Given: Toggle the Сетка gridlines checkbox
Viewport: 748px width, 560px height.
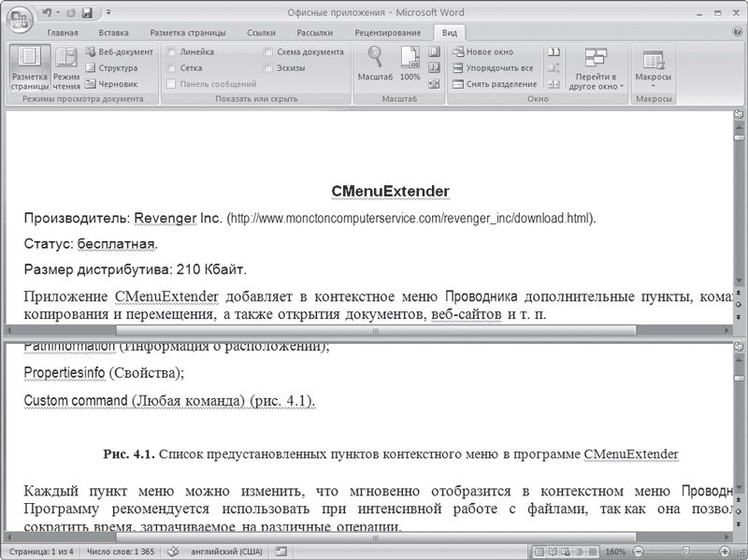Looking at the screenshot, I should pos(171,67).
